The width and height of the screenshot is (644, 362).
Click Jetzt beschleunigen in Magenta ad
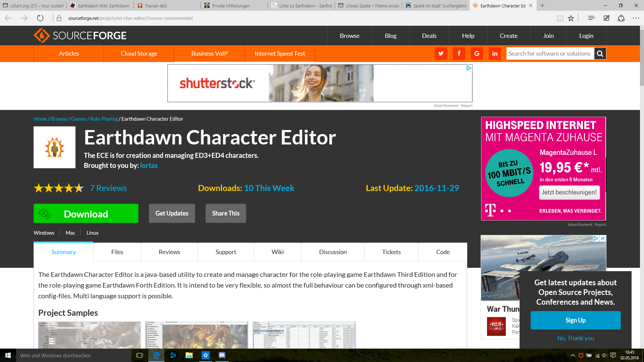569,192
